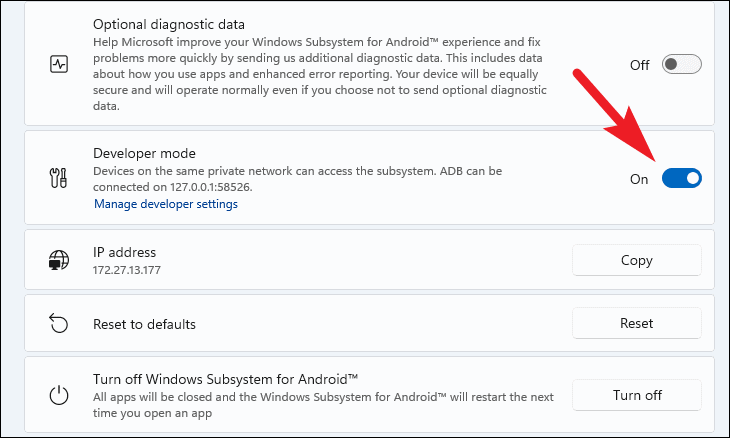Click the Developer mode title text
Viewport: 730px width, 438px height.
[144, 153]
